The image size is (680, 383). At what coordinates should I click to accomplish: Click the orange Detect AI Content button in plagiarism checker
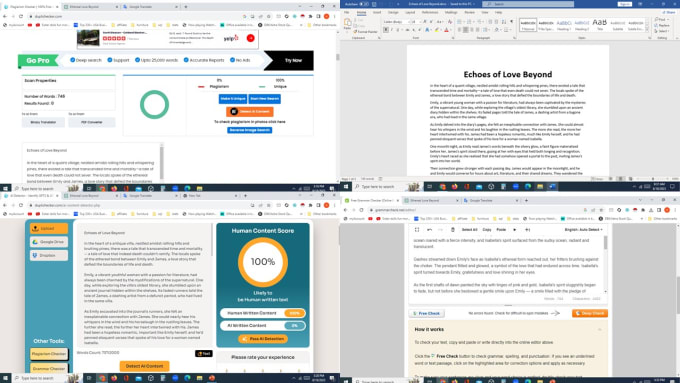tap(250, 111)
